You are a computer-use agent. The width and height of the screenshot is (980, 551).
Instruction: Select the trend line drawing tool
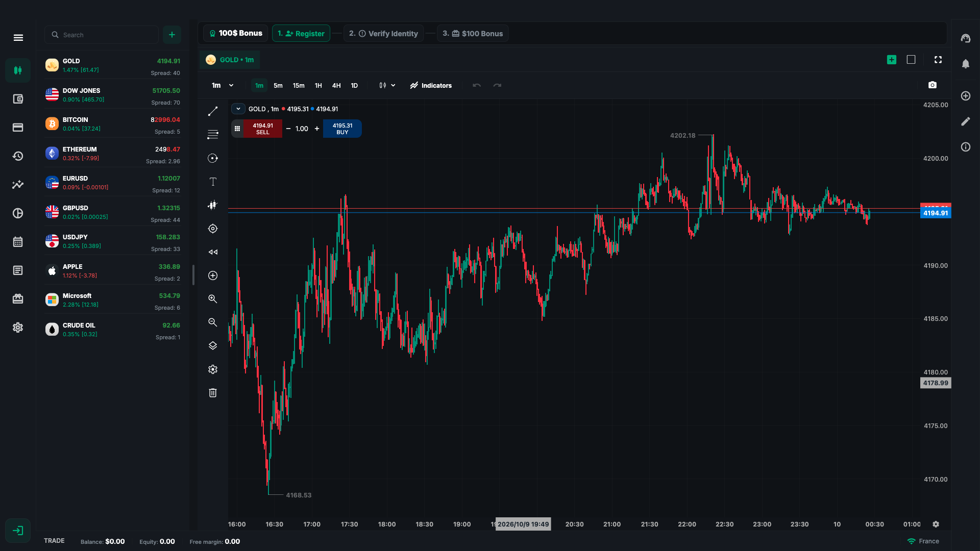(213, 111)
